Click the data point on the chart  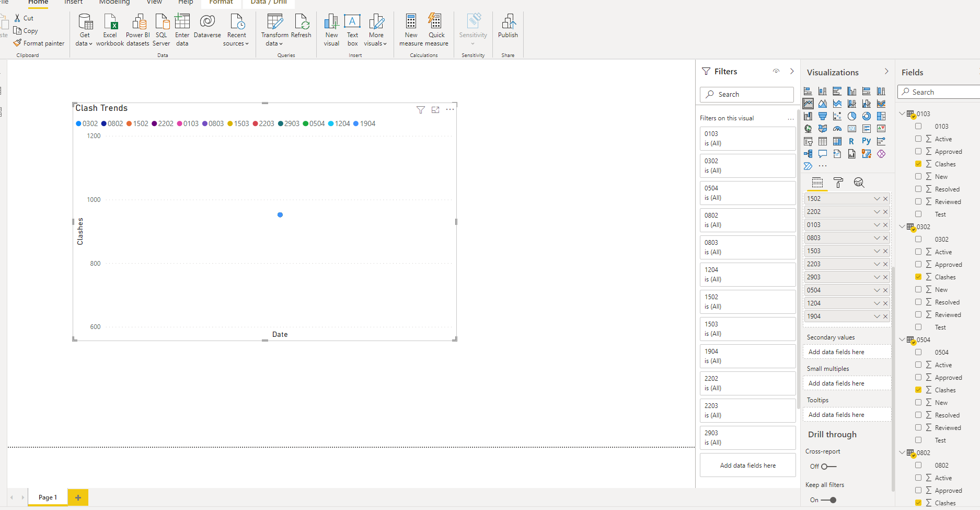click(x=280, y=215)
